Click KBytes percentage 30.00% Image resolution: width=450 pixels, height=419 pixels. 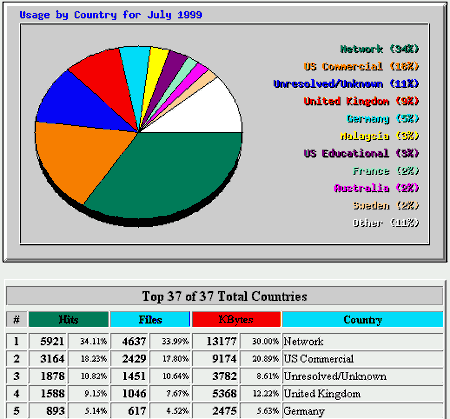(x=265, y=341)
